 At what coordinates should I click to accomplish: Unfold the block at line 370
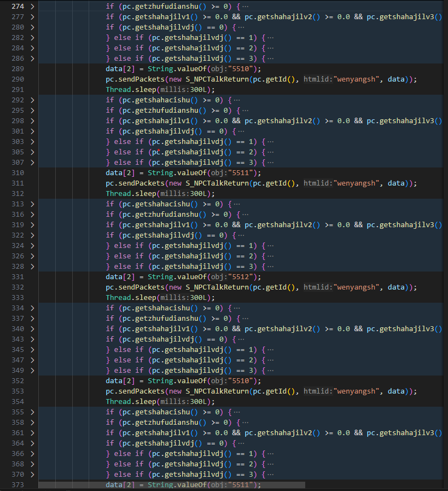[32, 475]
